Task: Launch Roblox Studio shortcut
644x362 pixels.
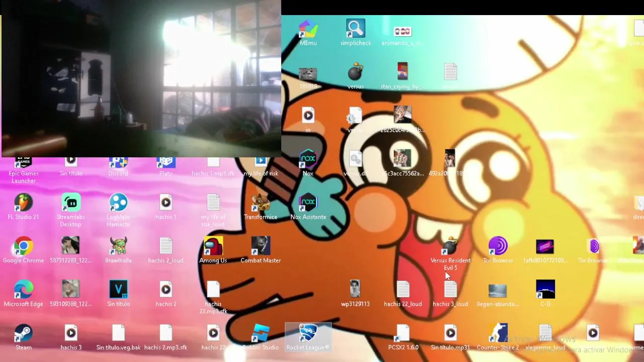Action: pos(261,337)
